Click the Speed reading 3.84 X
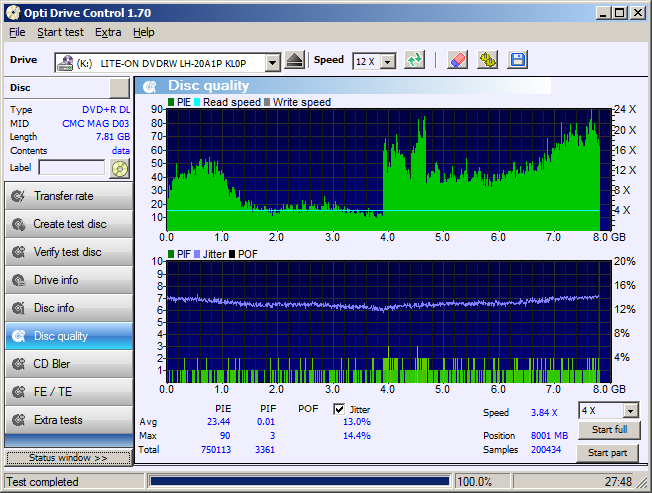 [544, 413]
